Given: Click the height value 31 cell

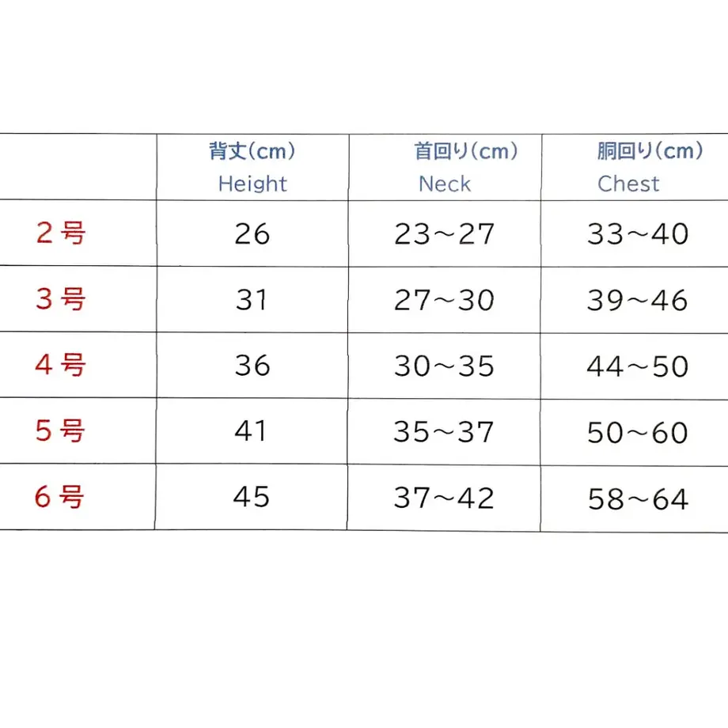Looking at the screenshot, I should (x=252, y=299).
